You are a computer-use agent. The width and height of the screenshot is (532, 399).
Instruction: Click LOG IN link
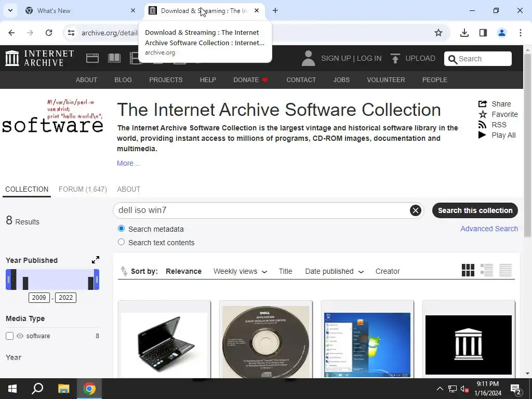coord(369,58)
